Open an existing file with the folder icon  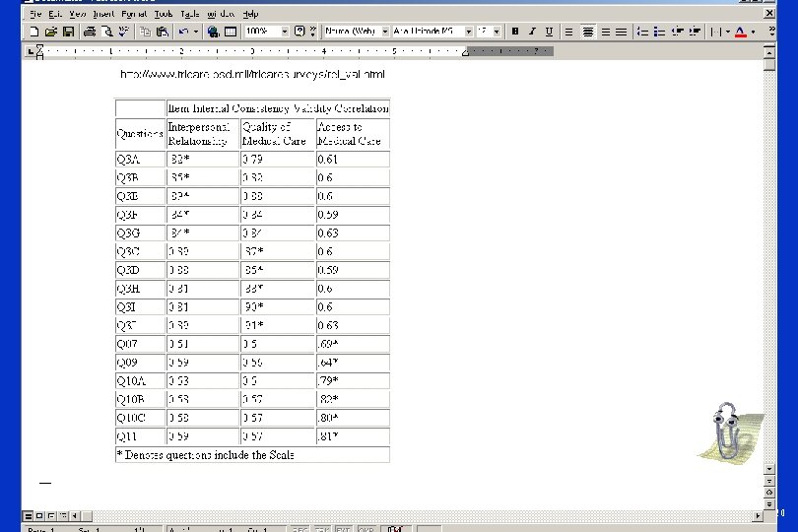51,32
